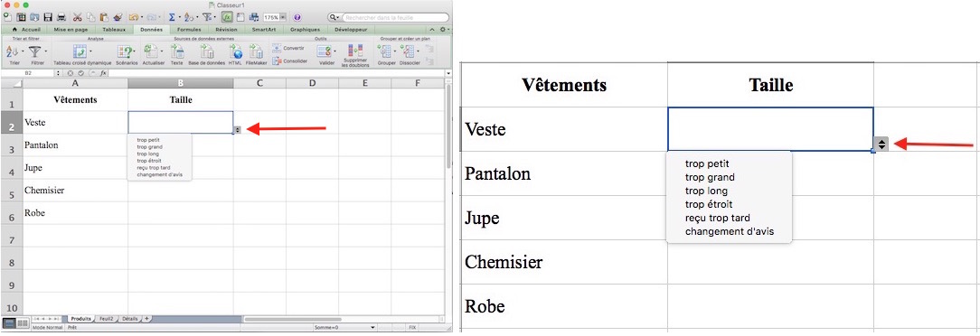The width and height of the screenshot is (980, 336).
Task: Click the Trier sort icon
Action: click(14, 51)
